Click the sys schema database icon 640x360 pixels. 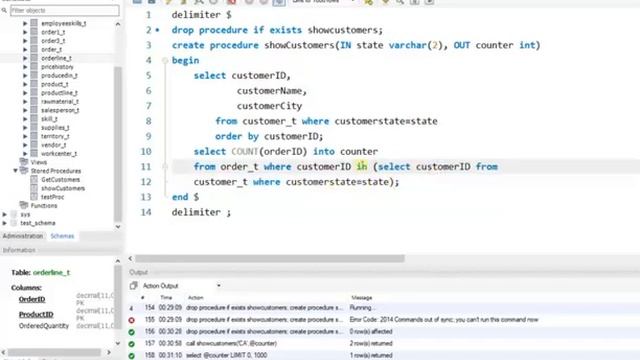(14, 214)
